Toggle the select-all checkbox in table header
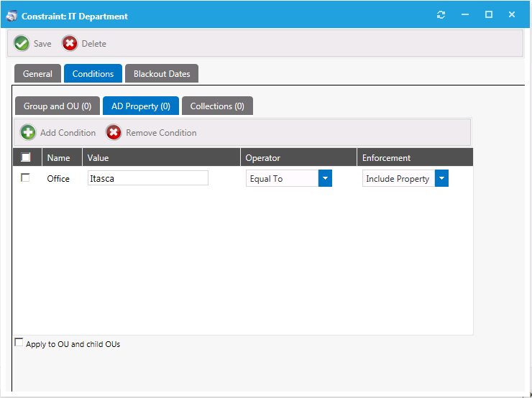Image resolution: width=532 pixels, height=398 pixels. point(26,157)
